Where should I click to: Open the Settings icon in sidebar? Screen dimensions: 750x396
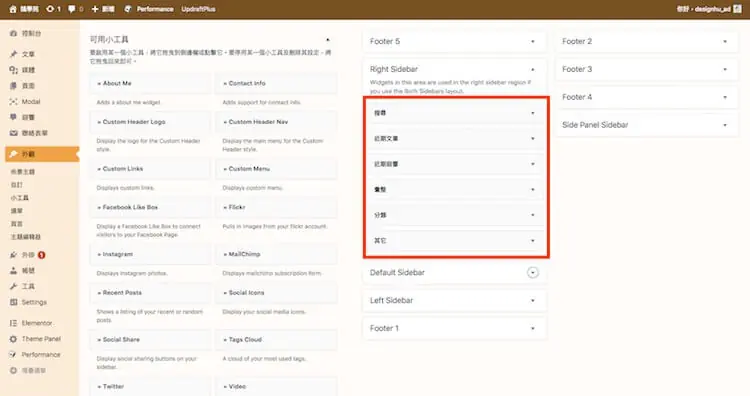click(x=13, y=302)
